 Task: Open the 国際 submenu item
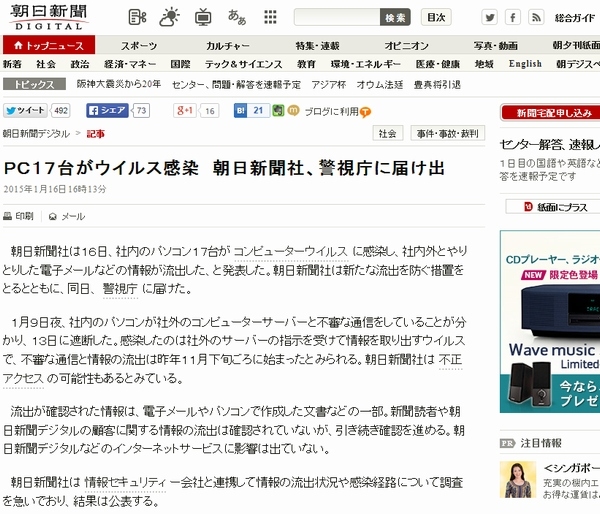coord(180,64)
